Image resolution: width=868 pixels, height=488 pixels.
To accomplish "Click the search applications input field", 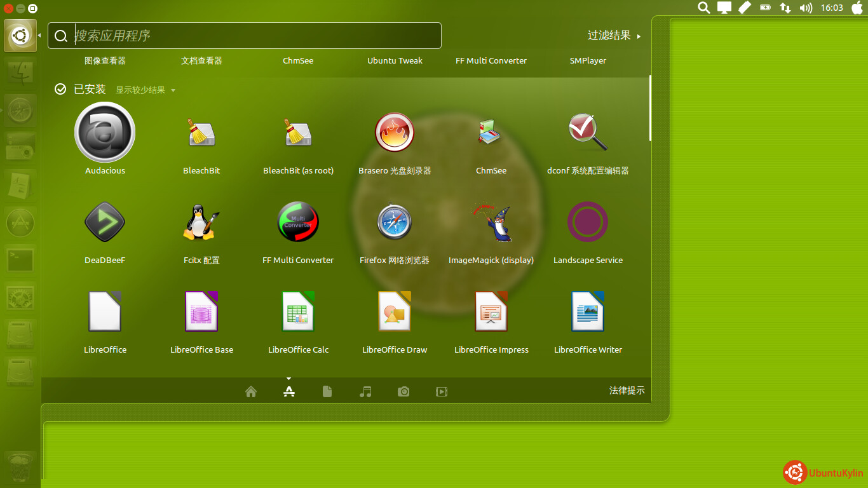I will (x=254, y=36).
